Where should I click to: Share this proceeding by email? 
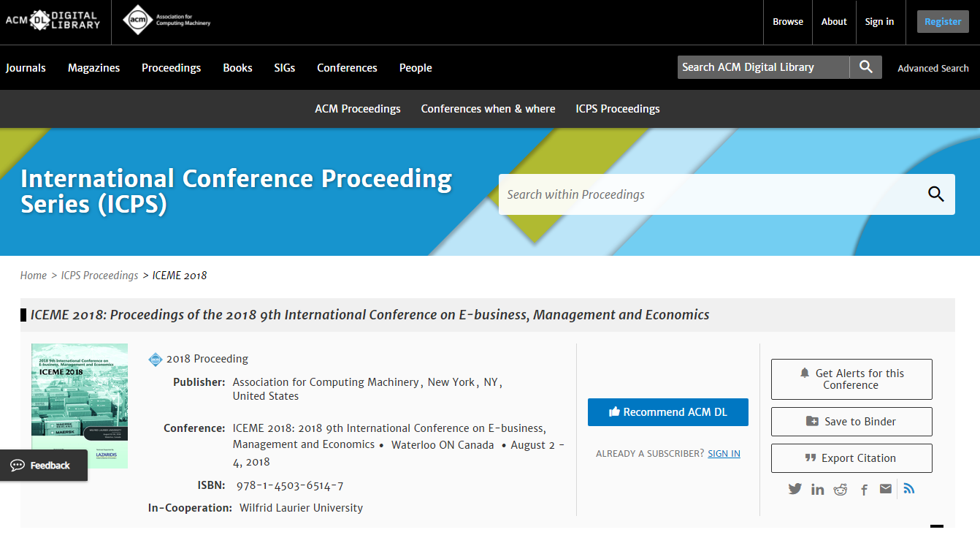[886, 489]
